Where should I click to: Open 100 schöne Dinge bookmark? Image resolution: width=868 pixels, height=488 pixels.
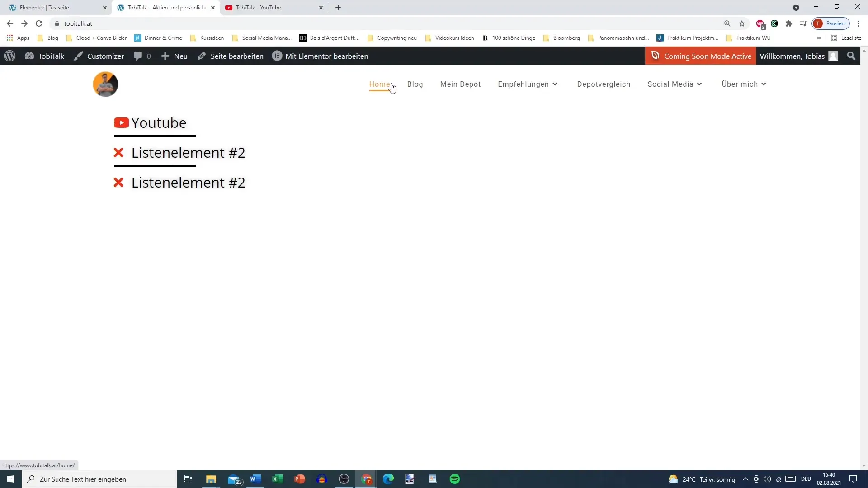point(509,38)
